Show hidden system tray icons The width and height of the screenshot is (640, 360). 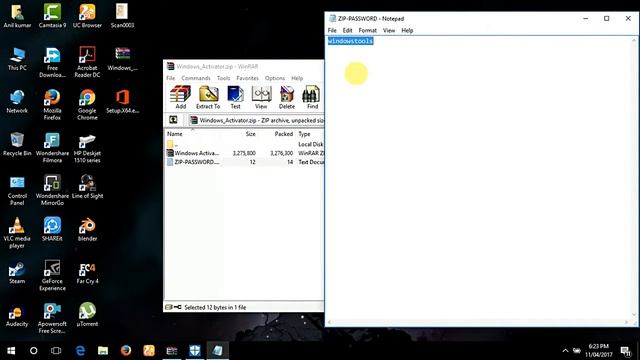pyautogui.click(x=565, y=351)
